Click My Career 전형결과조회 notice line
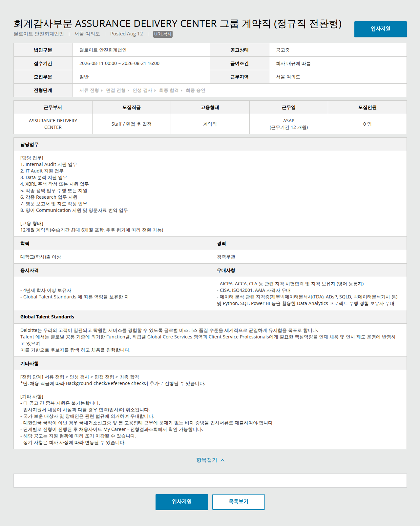 [x=112, y=429]
